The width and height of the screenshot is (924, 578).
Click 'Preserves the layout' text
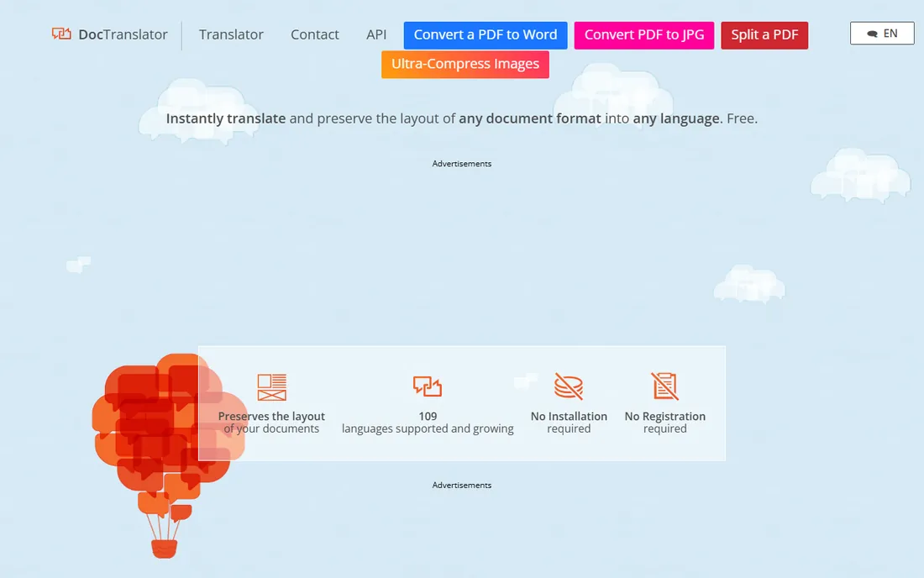[271, 416]
